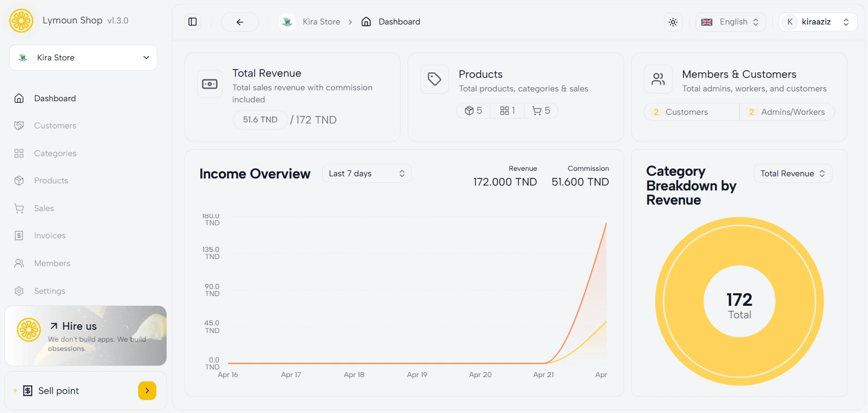This screenshot has width=868, height=413.
Task: Click the Members people icon in sidebar
Action: tap(19, 263)
